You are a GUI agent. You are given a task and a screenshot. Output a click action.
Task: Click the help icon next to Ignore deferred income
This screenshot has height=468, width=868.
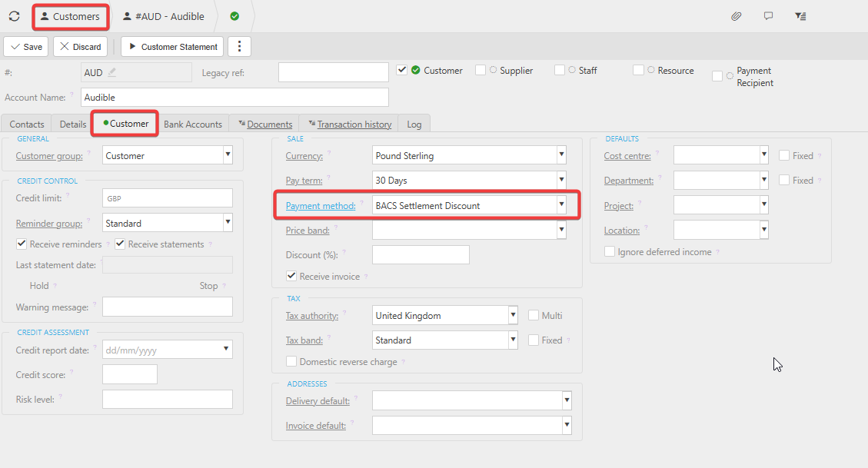tap(717, 252)
